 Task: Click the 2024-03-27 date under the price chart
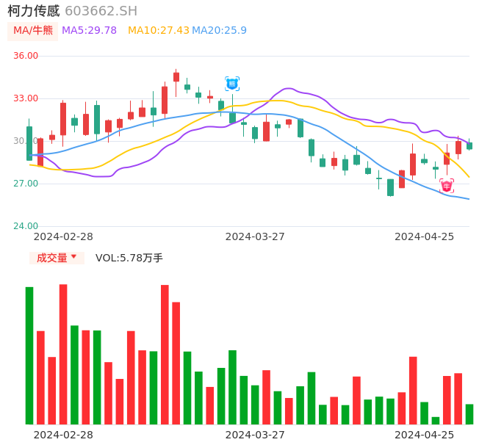point(255,236)
